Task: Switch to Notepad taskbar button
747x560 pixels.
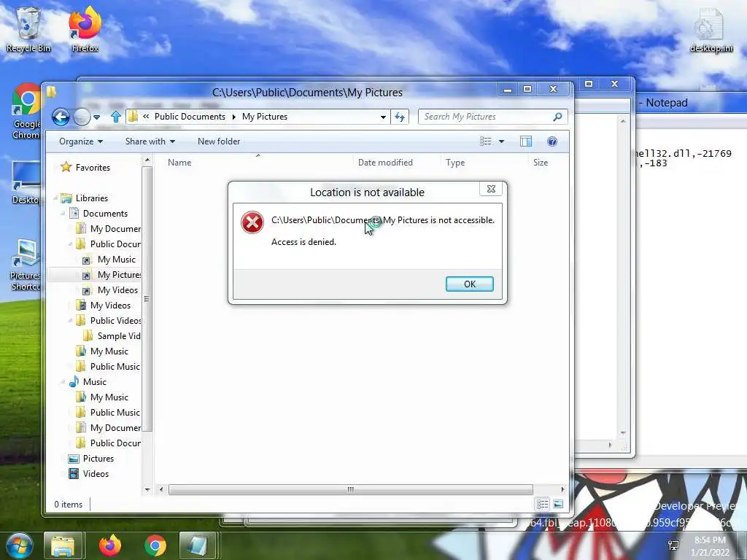Action: (x=196, y=545)
